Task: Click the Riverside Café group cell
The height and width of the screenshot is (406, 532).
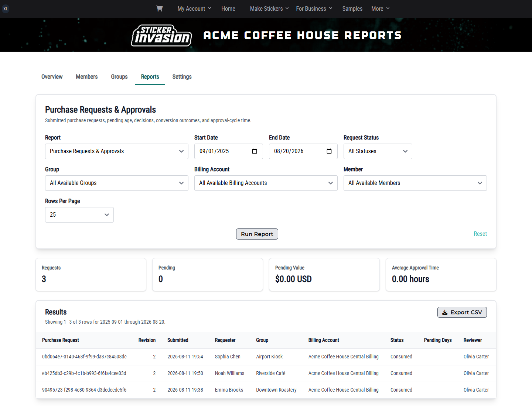Action: point(271,374)
